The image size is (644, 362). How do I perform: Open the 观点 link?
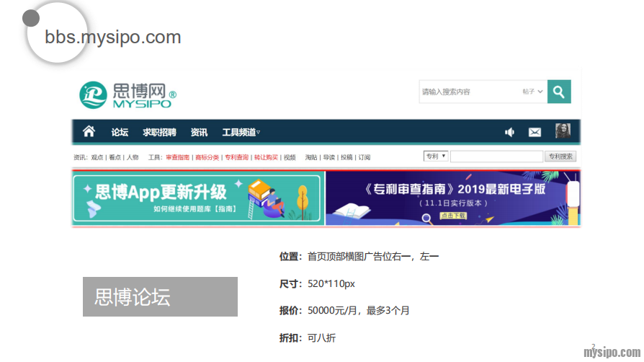tap(97, 157)
